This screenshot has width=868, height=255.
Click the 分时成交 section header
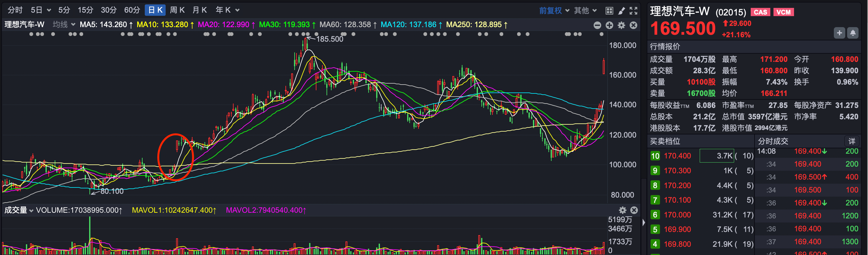[773, 141]
